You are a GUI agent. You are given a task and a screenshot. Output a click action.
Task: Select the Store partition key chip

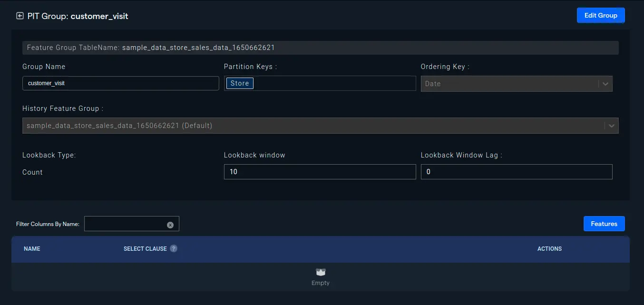click(239, 83)
